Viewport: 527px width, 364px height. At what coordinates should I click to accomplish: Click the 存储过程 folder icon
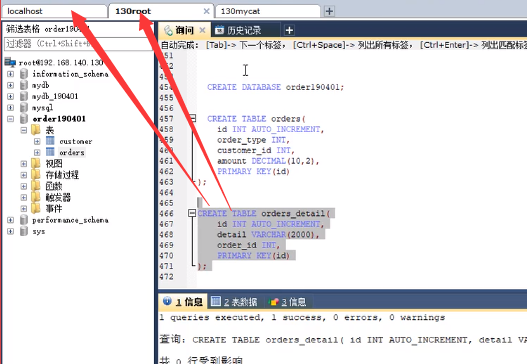point(36,174)
